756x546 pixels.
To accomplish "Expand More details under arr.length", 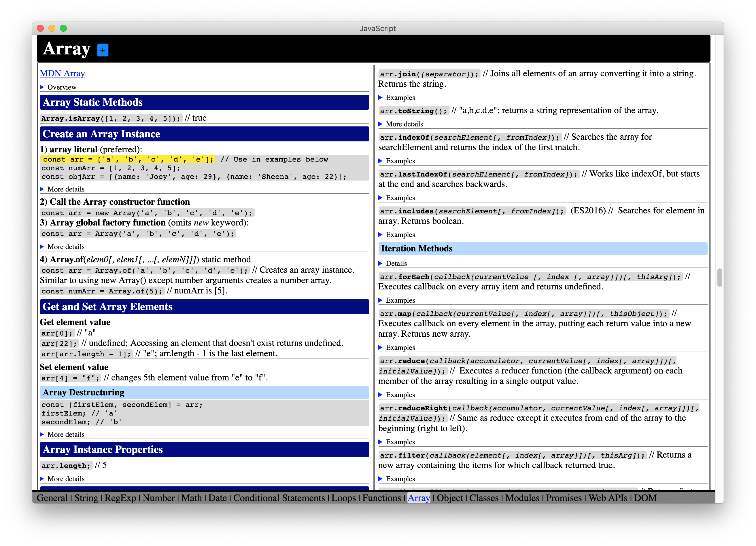I will [42, 479].
